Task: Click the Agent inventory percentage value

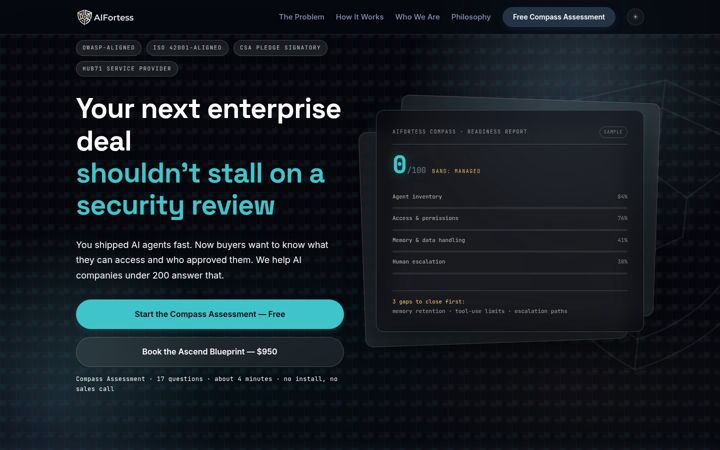Action: 622,197
